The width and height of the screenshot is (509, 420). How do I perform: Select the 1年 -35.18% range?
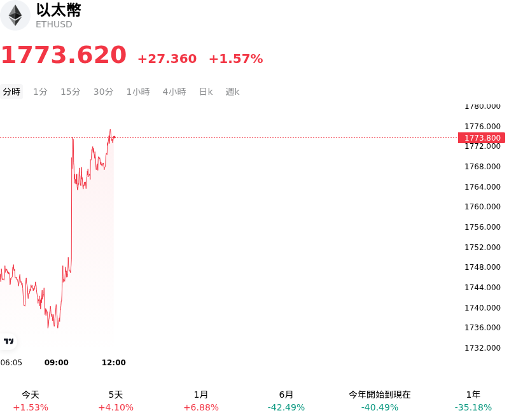coord(473,401)
